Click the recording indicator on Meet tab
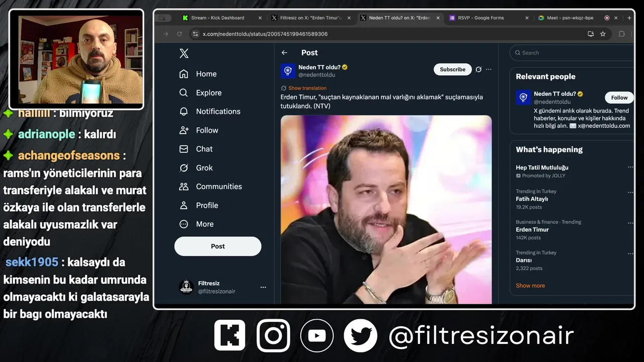Image resolution: width=644 pixels, height=362 pixels. pos(607,18)
